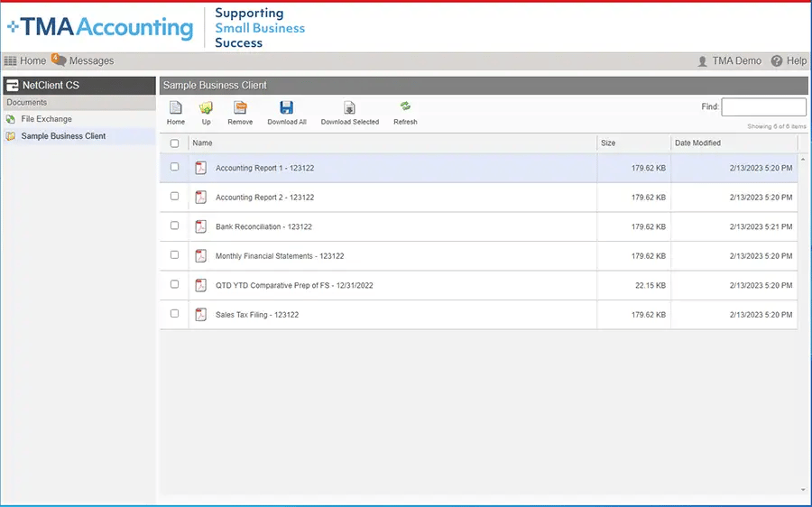Check the Sales Tax Filing checkbox
This screenshot has width=812, height=507.
[x=174, y=313]
